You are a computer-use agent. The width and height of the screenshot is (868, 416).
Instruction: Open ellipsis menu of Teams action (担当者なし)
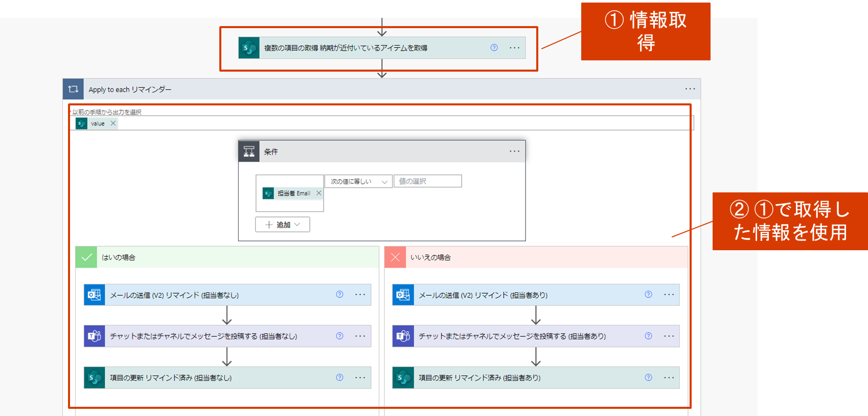click(x=360, y=336)
